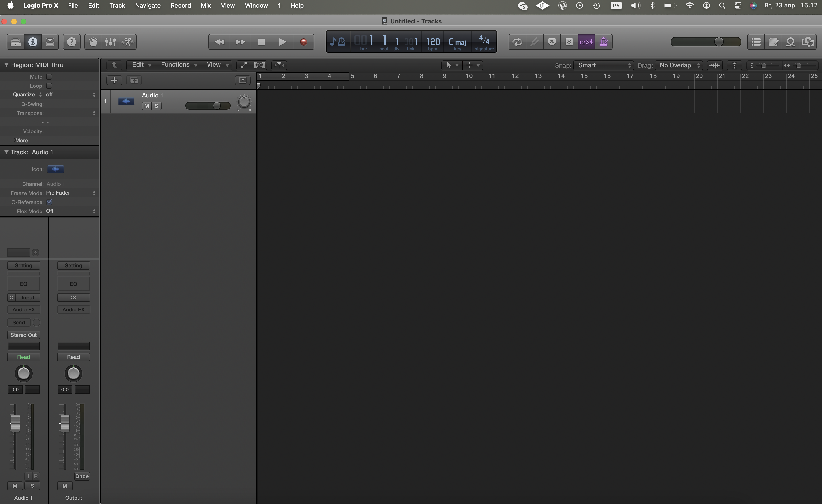Screen dimensions: 822x504
Task: Click the Audio 1 track volume slider
Action: [x=208, y=106]
